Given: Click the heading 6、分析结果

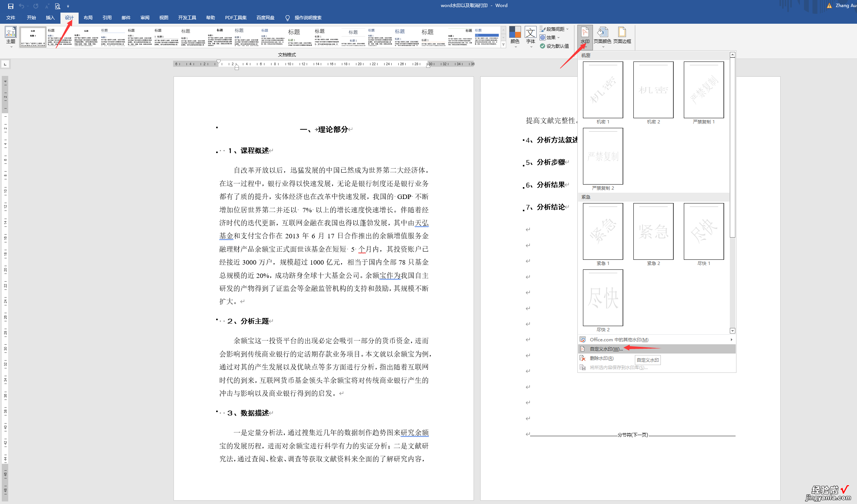Looking at the screenshot, I should click(545, 185).
